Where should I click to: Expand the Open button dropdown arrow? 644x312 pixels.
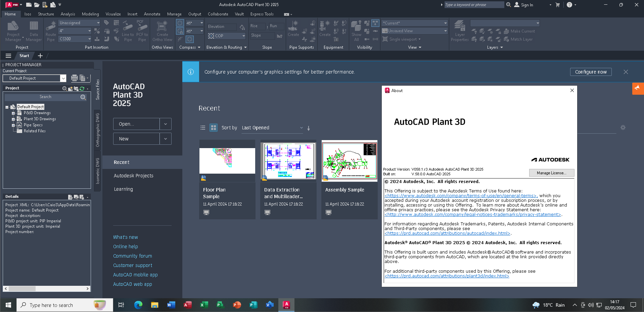click(166, 124)
